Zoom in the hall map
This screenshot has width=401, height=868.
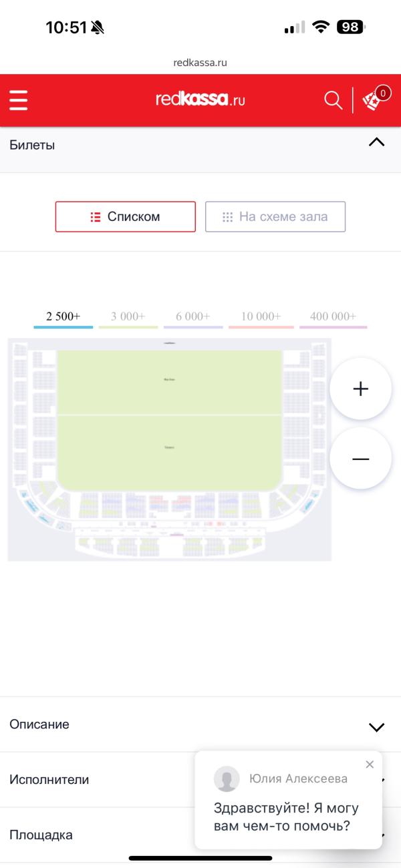(361, 389)
